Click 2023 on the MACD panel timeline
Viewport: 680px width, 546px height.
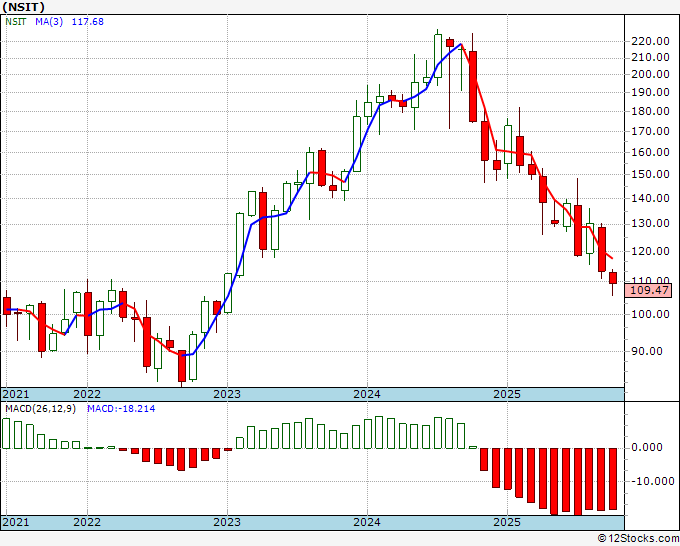click(227, 522)
